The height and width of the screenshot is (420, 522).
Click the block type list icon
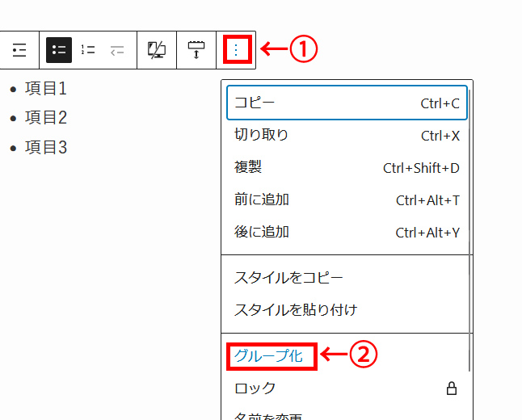click(x=19, y=49)
